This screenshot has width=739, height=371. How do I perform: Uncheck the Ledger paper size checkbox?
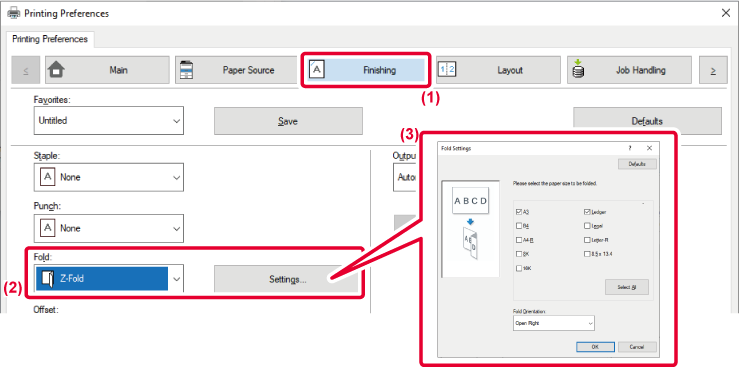pos(587,212)
